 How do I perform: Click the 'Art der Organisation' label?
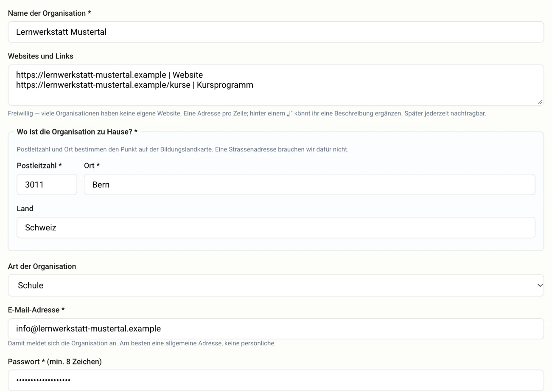tap(42, 266)
